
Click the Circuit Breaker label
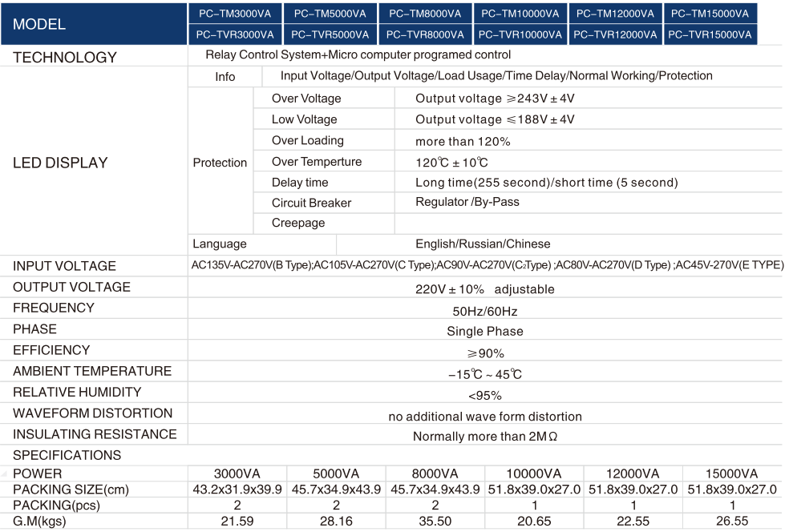(311, 203)
